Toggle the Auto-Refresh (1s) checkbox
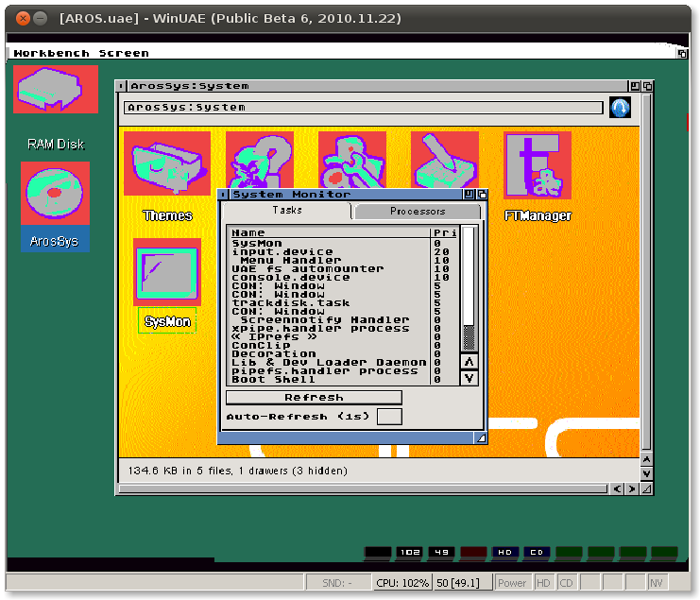This screenshot has height=600, width=700. tap(389, 417)
